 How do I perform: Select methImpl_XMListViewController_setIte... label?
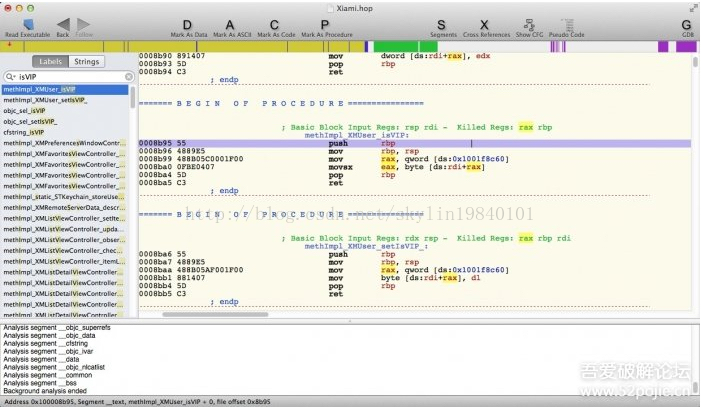(x=65, y=218)
